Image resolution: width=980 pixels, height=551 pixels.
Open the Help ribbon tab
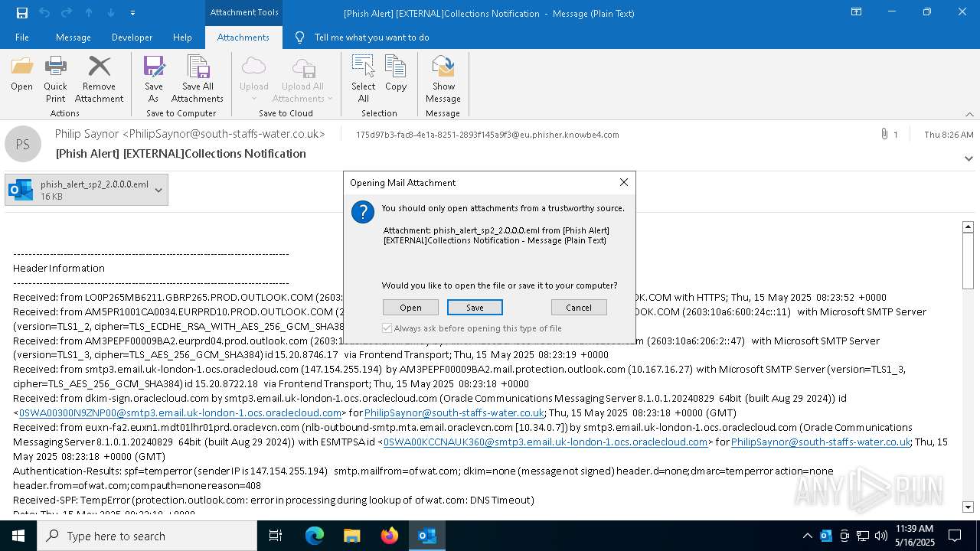(x=182, y=37)
